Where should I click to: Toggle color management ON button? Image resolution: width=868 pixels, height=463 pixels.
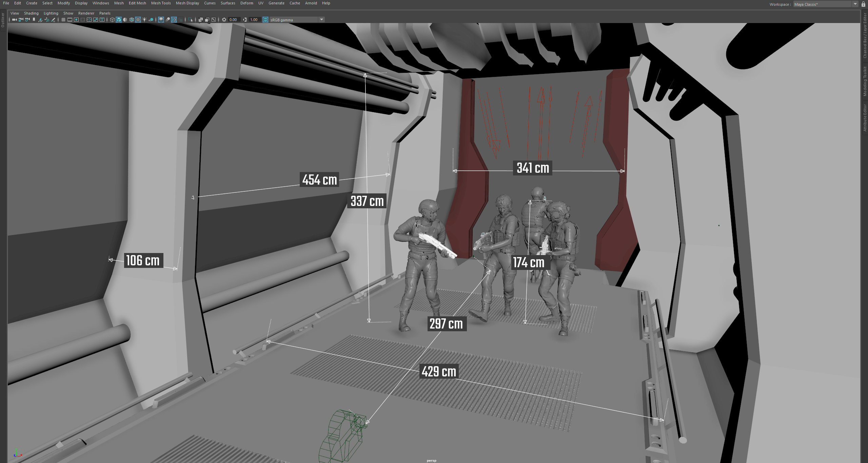point(265,20)
